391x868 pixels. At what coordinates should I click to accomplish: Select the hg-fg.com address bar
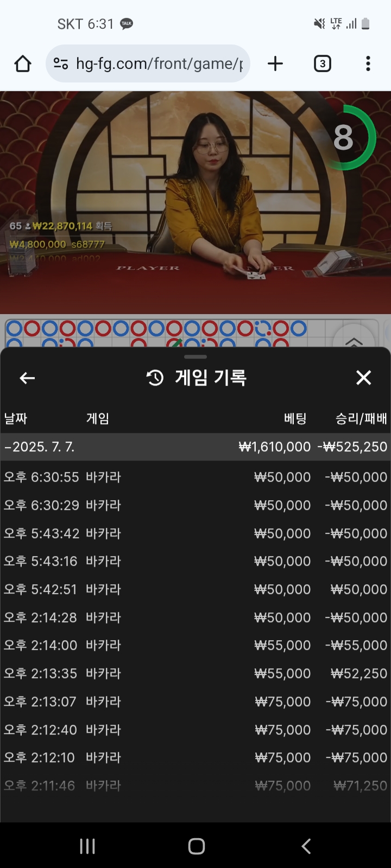click(x=148, y=63)
